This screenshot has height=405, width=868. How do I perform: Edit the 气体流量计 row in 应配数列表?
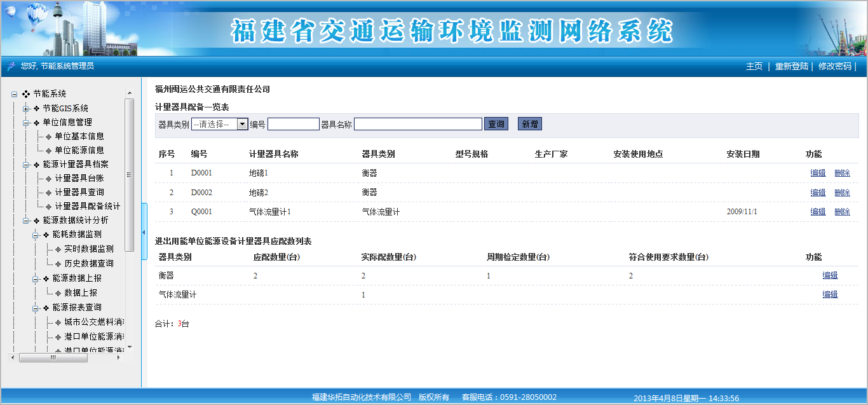click(831, 294)
